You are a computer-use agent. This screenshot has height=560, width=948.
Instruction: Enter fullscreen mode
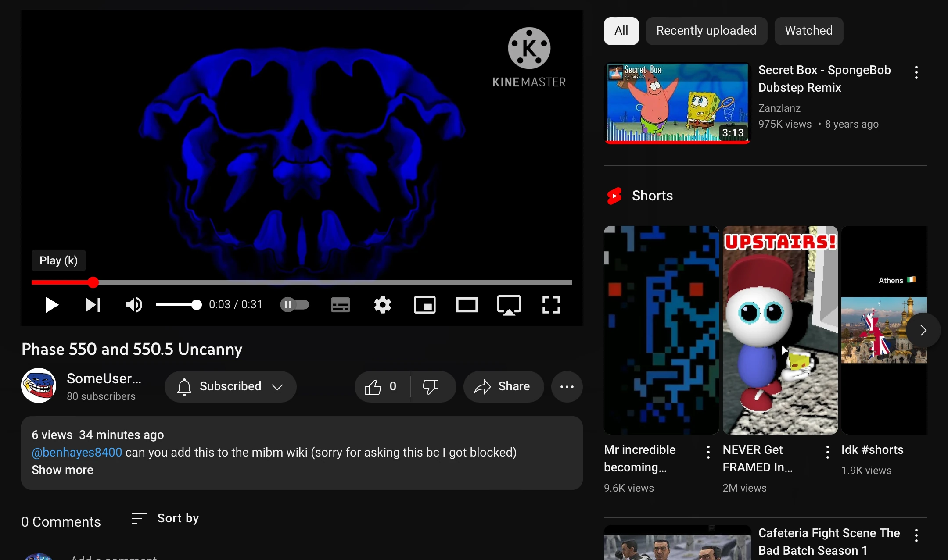551,305
